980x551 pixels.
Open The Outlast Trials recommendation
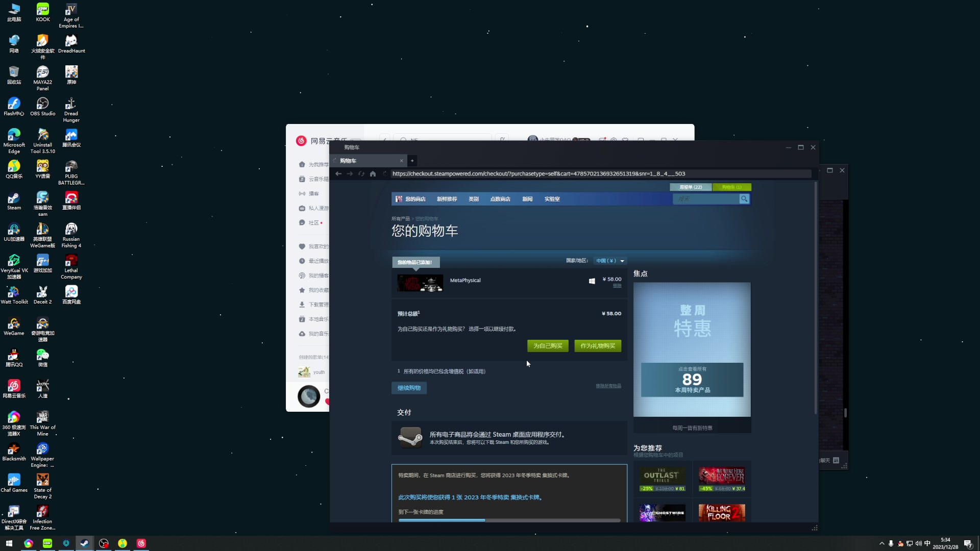tap(662, 479)
